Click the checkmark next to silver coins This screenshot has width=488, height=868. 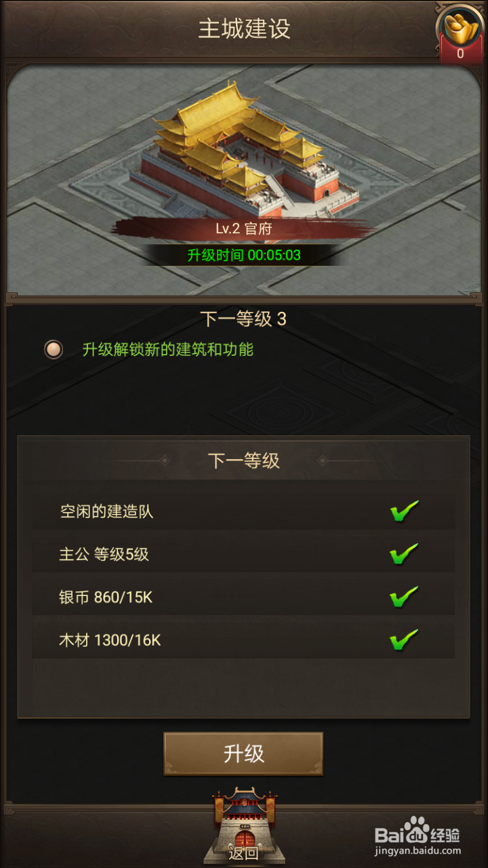pyautogui.click(x=405, y=597)
